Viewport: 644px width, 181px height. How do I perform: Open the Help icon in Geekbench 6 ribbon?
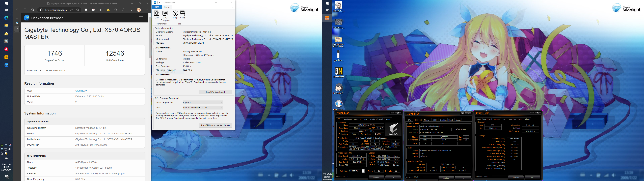pyautogui.click(x=175, y=15)
